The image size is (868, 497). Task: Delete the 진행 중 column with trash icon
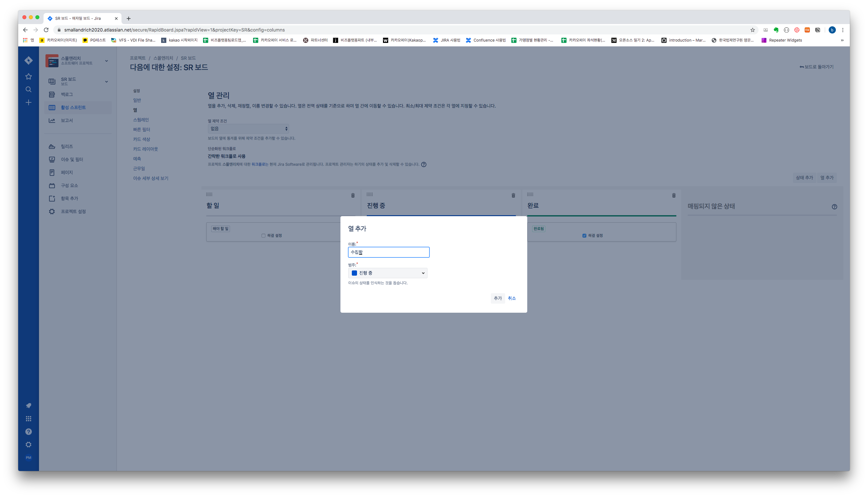(513, 196)
